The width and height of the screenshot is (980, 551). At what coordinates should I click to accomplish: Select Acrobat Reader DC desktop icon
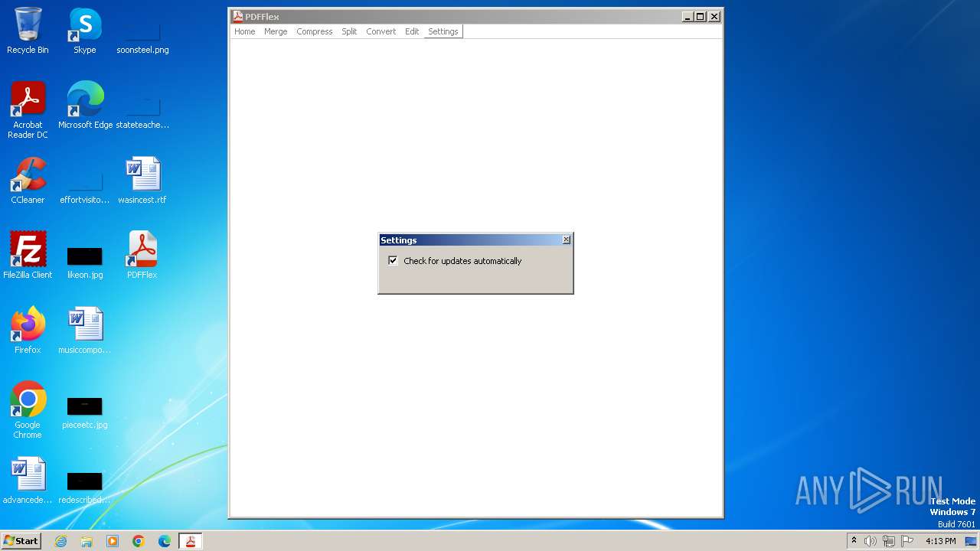(28, 110)
